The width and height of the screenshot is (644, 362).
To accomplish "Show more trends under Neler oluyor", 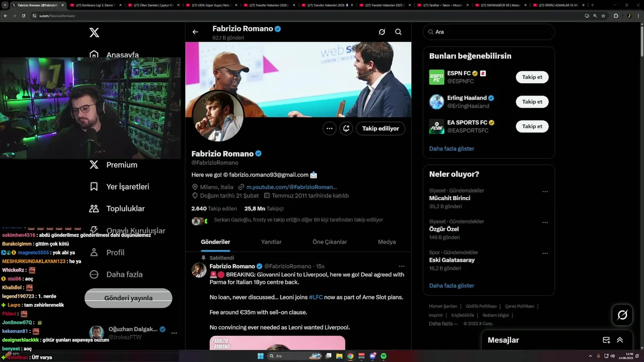I will (451, 286).
